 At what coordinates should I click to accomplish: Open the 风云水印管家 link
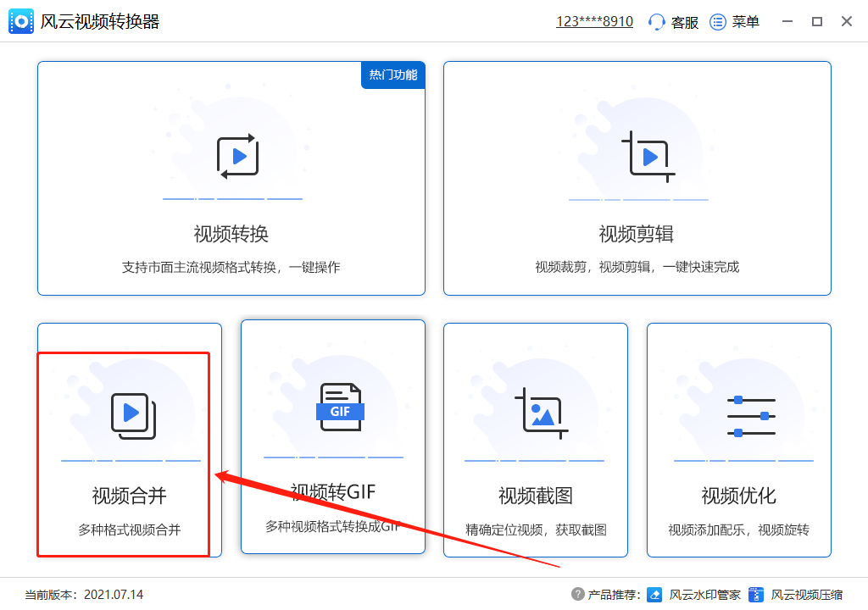[x=704, y=595]
